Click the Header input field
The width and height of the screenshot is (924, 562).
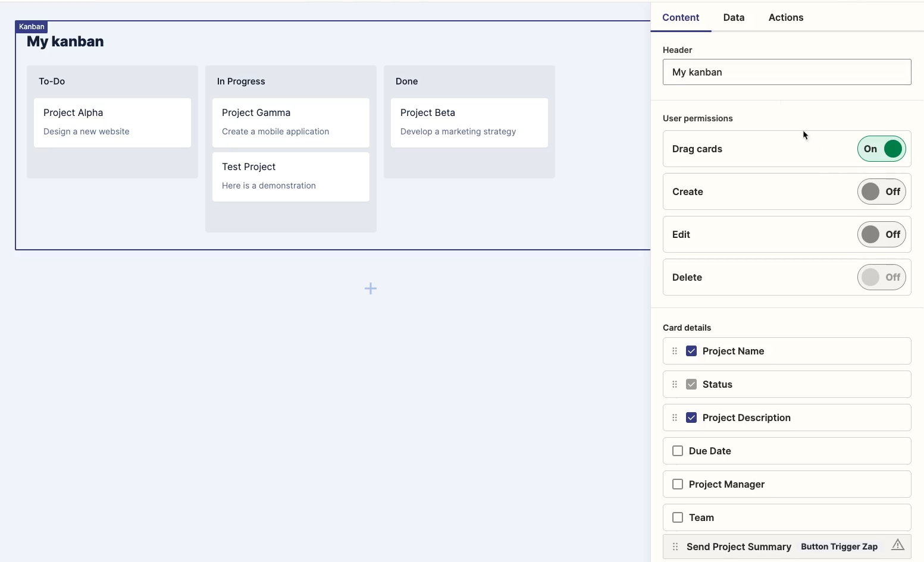coord(787,72)
